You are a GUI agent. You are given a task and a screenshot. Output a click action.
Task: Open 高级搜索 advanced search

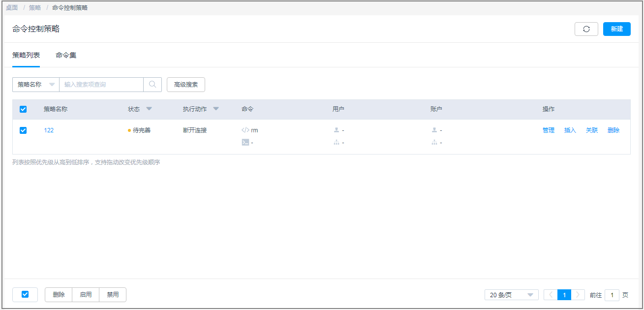point(186,85)
